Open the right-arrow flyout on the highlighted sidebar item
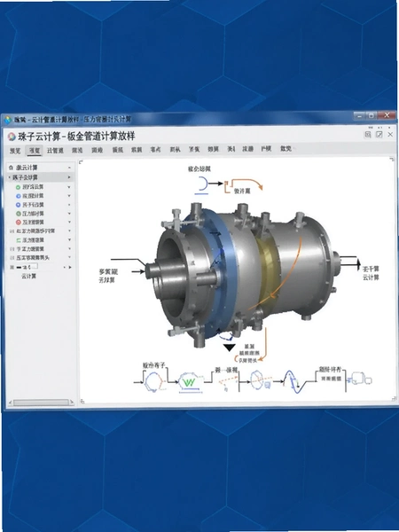The width and height of the screenshot is (399, 532). click(69, 177)
